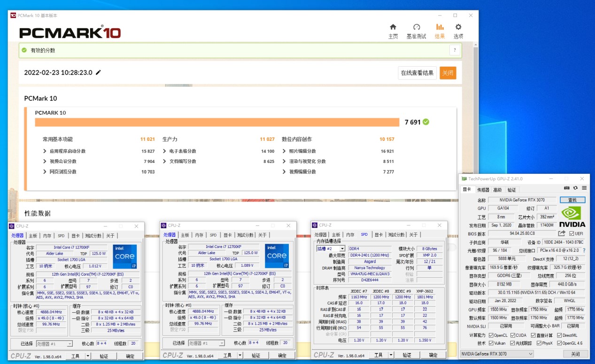
Task: Click the GPU-Z title bar app icon
Action: [464, 179]
